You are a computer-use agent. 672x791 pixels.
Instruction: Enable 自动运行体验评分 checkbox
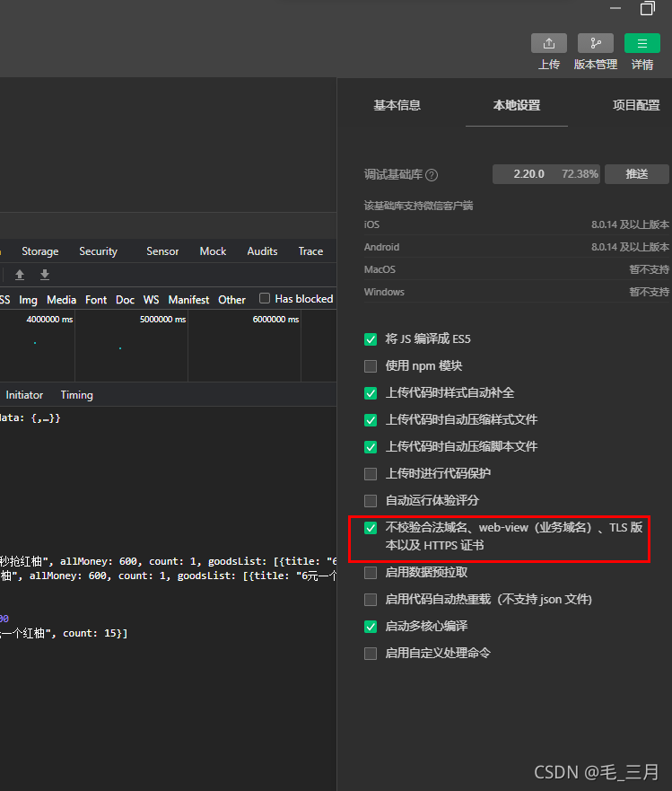(371, 500)
